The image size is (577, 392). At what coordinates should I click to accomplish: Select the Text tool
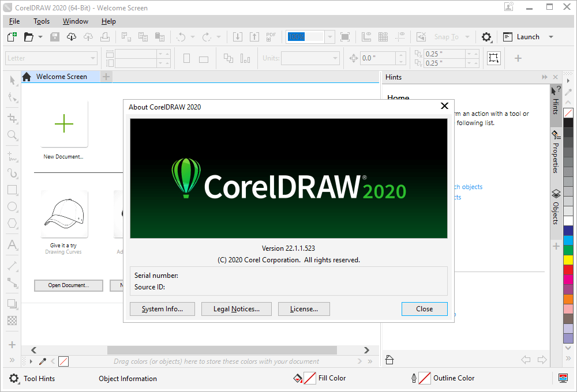12,244
